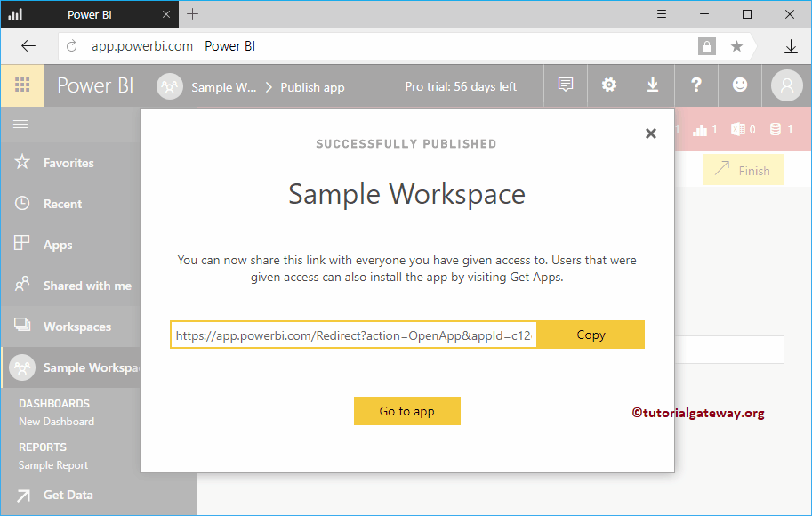Image resolution: width=812 pixels, height=516 pixels.
Task: Open the New Dashboard item
Action: [x=56, y=422]
